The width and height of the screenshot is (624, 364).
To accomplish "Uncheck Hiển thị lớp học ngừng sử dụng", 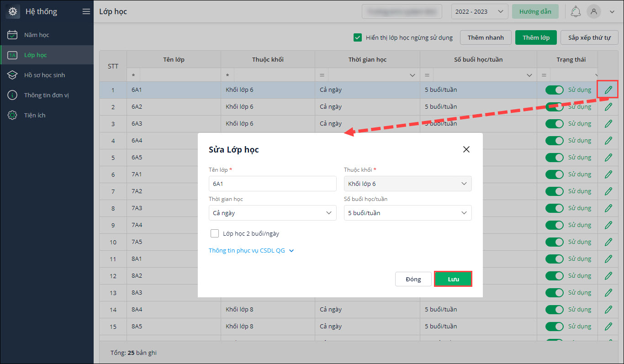I will coord(358,37).
